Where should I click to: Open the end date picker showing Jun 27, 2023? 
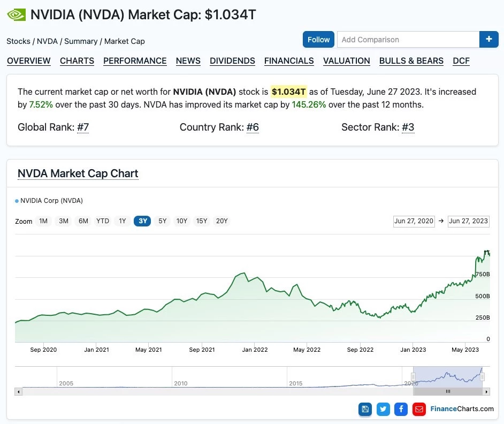click(469, 221)
